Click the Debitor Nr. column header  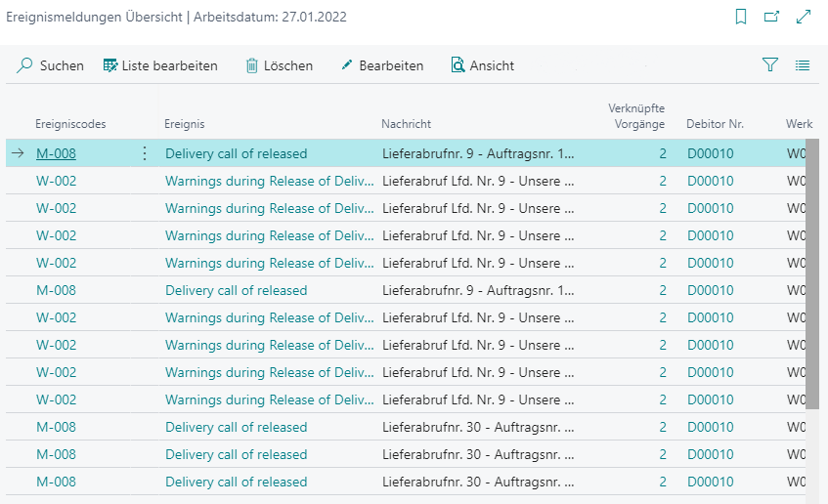pyautogui.click(x=716, y=124)
